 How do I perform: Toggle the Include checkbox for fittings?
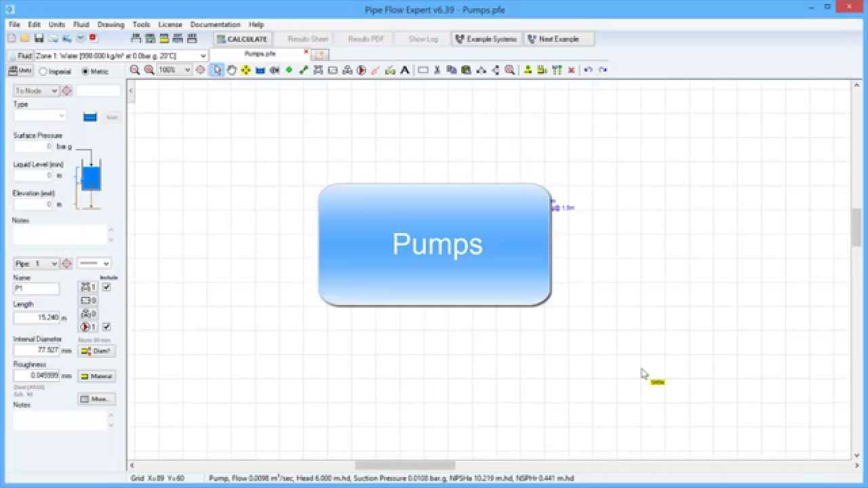tap(106, 287)
